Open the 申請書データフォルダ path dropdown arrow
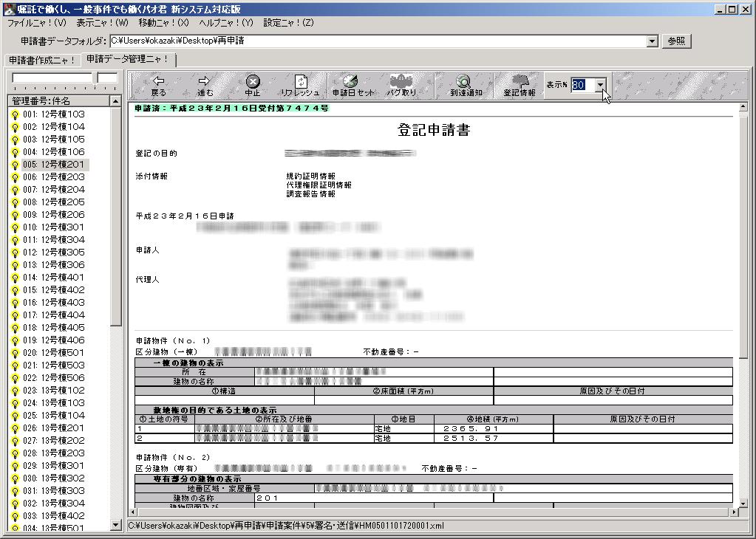 (652, 41)
